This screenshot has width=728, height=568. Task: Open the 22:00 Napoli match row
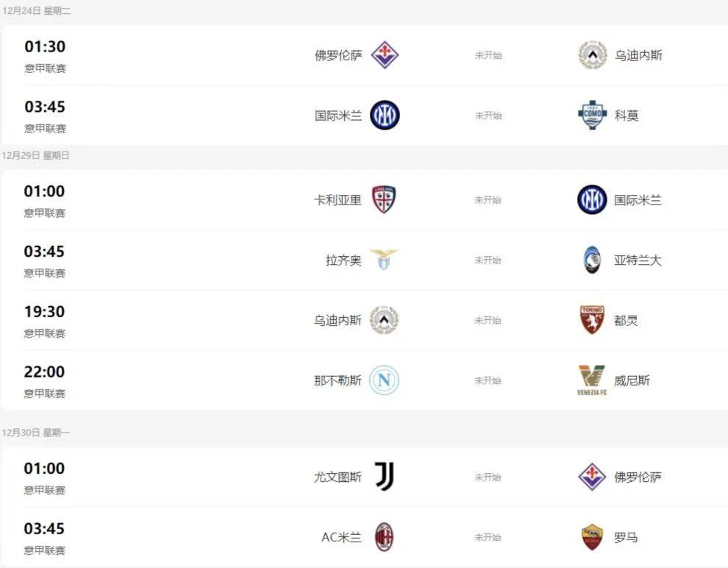pos(364,380)
